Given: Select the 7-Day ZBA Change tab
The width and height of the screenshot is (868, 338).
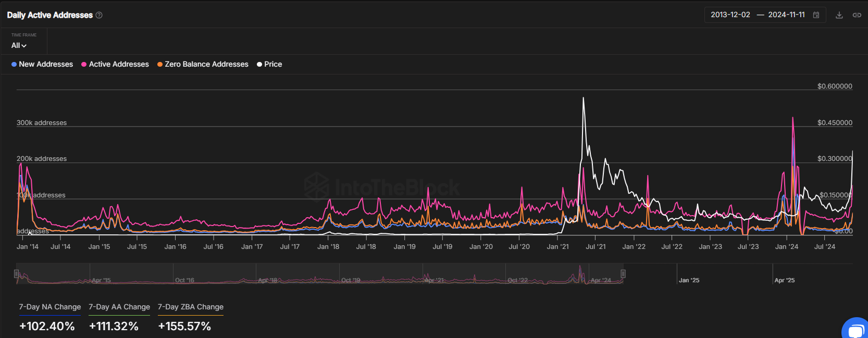Looking at the screenshot, I should click(x=191, y=307).
